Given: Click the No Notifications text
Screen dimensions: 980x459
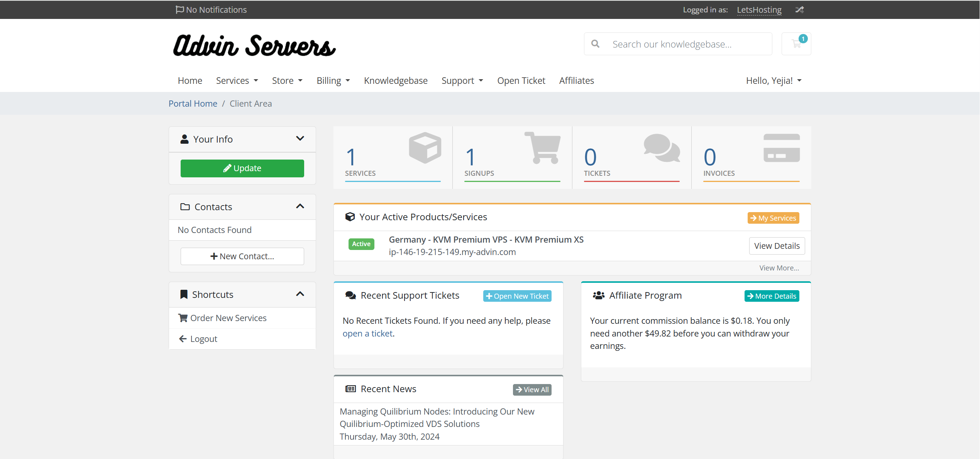Looking at the screenshot, I should [216, 10].
